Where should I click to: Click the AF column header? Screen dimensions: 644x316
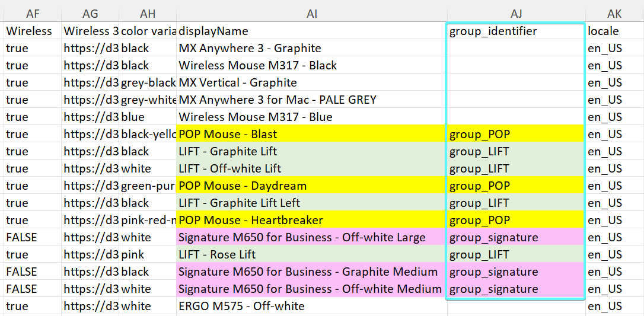[x=32, y=14]
